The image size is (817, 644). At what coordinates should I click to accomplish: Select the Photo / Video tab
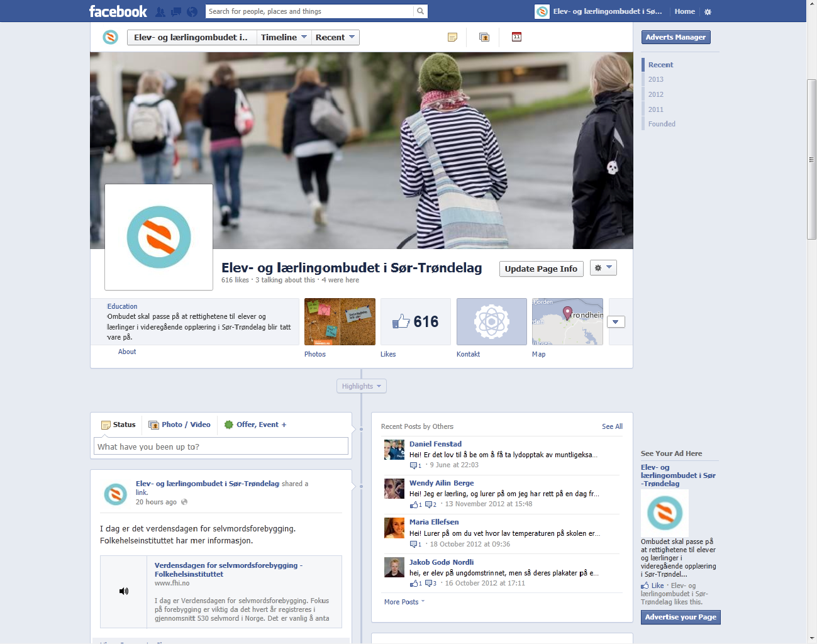click(179, 425)
